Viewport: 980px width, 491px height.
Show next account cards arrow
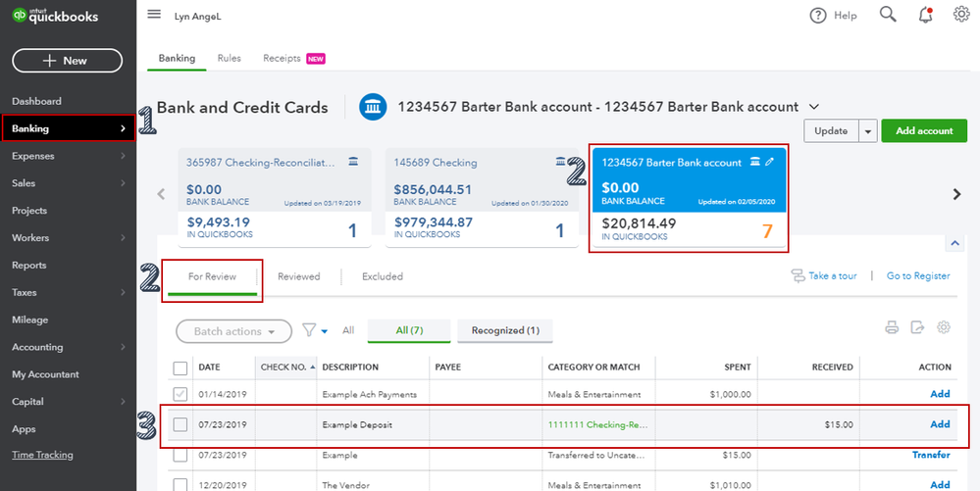coord(956,194)
